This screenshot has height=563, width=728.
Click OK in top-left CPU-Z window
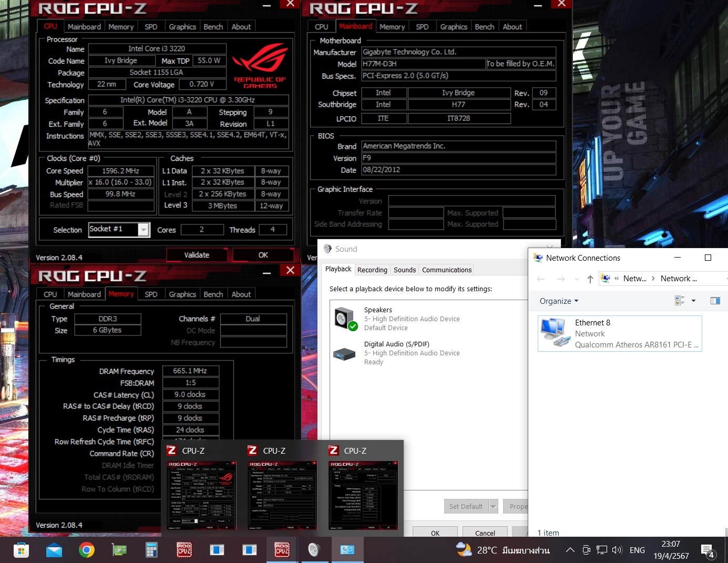263,255
